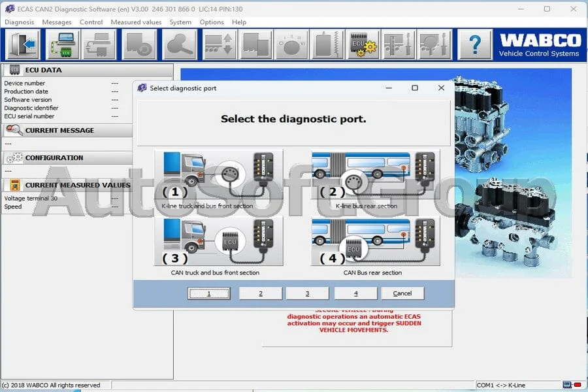The image size is (588, 392).
Task: Click the CONFIGURATION panel header
Action: tap(68, 158)
